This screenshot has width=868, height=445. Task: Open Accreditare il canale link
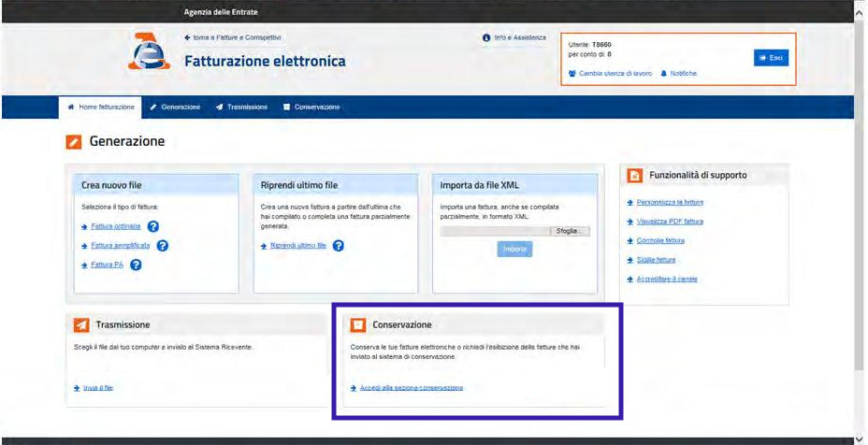(667, 280)
